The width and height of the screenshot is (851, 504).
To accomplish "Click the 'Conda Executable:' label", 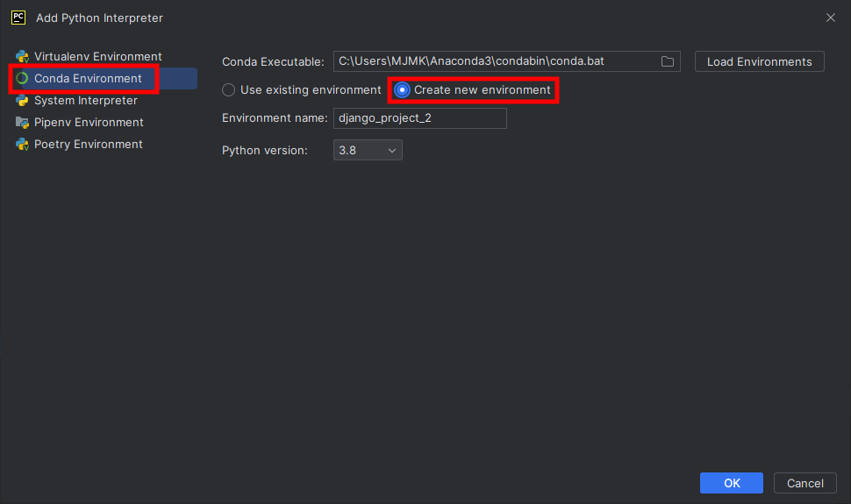I will tap(273, 62).
